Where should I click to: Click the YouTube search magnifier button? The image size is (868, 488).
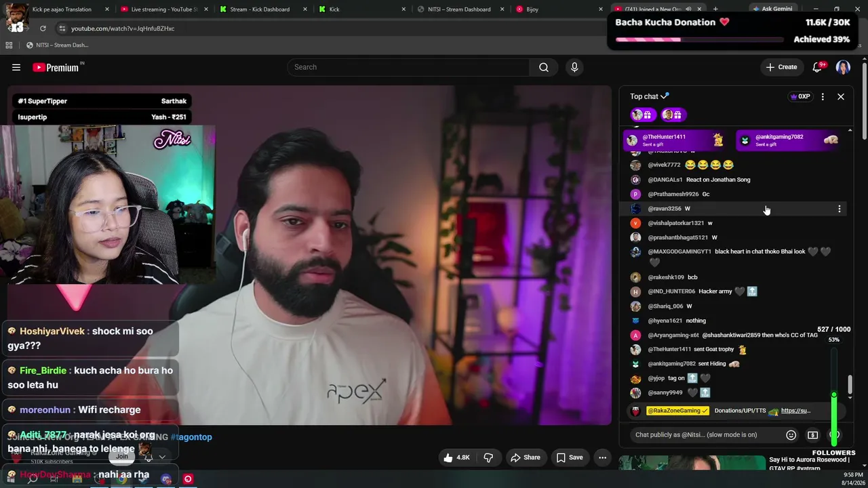[x=544, y=67]
